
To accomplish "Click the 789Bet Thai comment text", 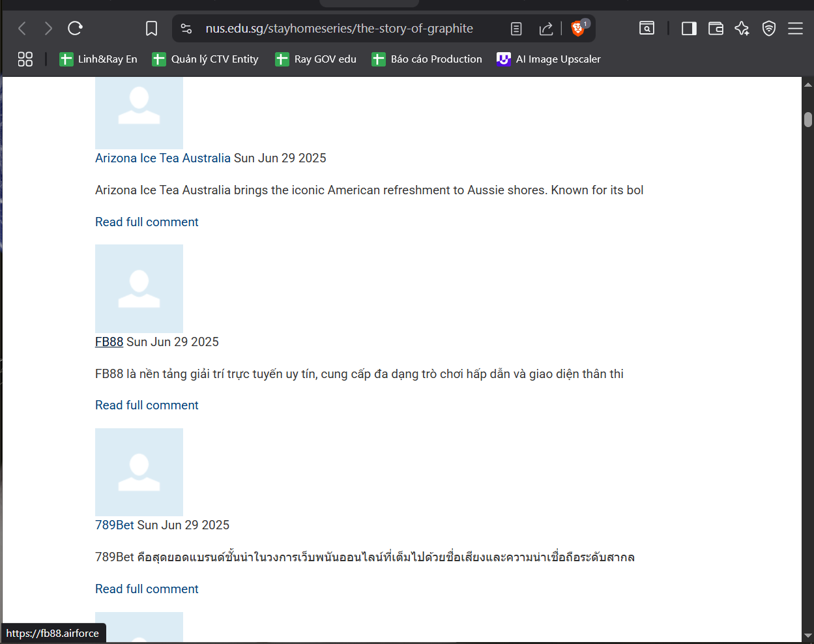I will click(365, 557).
